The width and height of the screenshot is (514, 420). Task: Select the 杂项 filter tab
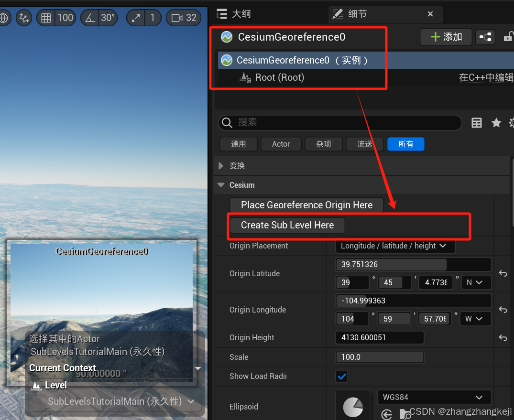(x=324, y=144)
